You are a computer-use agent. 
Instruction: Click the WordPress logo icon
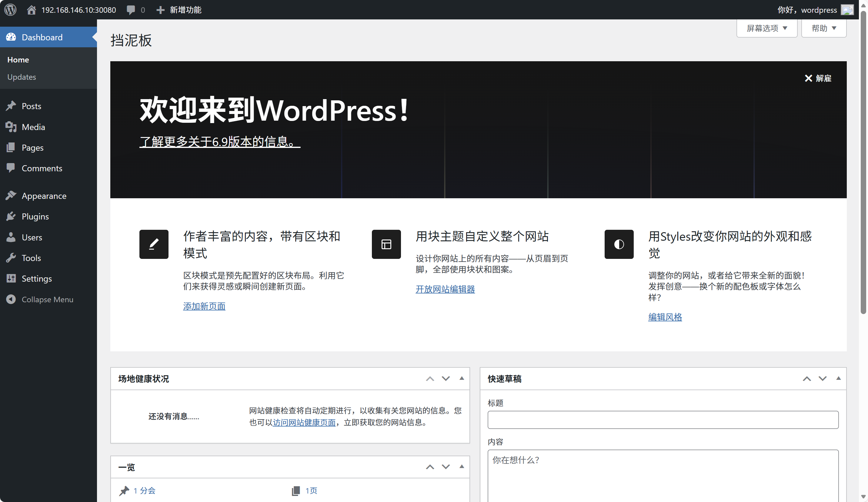(x=10, y=10)
